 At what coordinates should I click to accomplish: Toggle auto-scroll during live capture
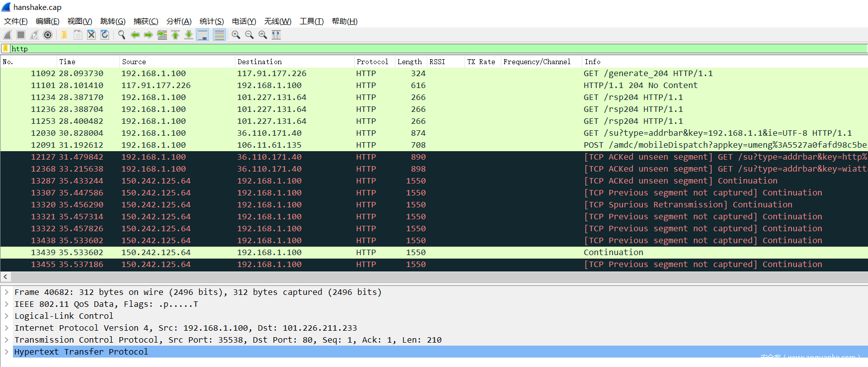[203, 35]
